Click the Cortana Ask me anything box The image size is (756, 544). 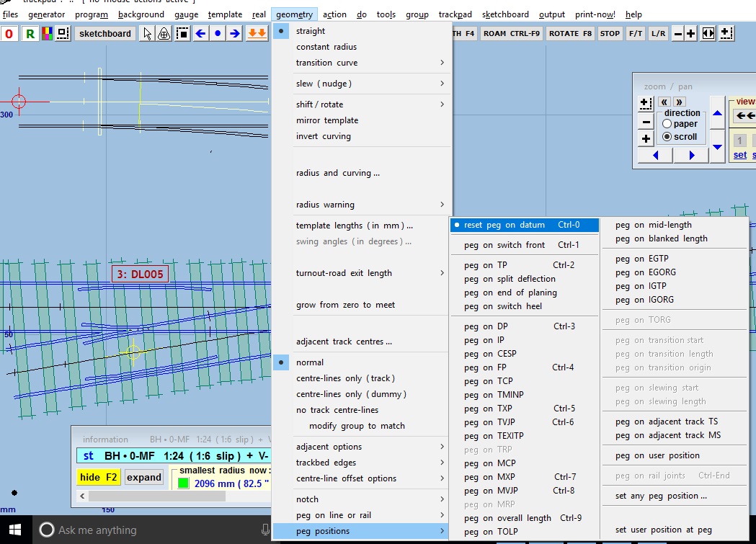(x=151, y=530)
